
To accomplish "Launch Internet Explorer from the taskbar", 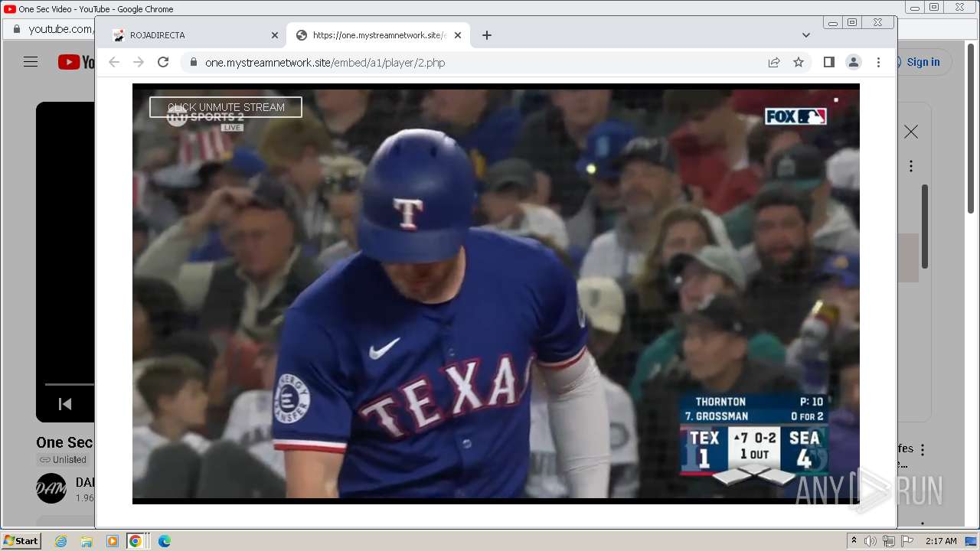I will pyautogui.click(x=60, y=541).
